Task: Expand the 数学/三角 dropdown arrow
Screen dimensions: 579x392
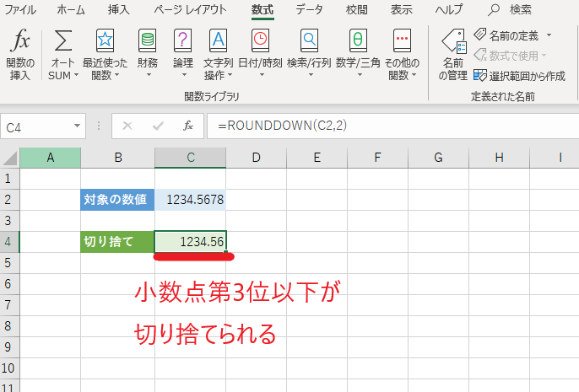Action: pyautogui.click(x=360, y=75)
